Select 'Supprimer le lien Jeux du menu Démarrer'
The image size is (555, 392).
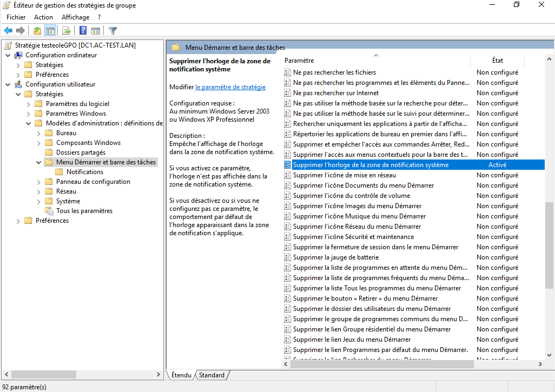(352, 340)
